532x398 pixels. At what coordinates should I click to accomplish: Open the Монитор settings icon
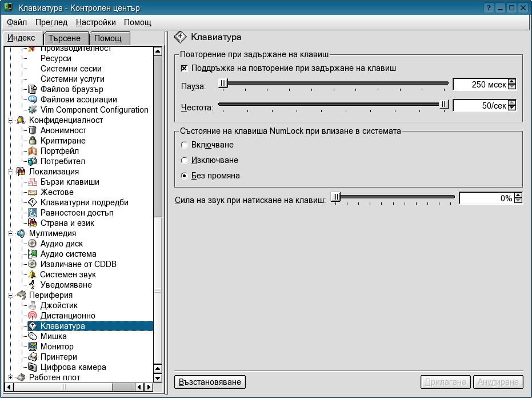pyautogui.click(x=33, y=347)
